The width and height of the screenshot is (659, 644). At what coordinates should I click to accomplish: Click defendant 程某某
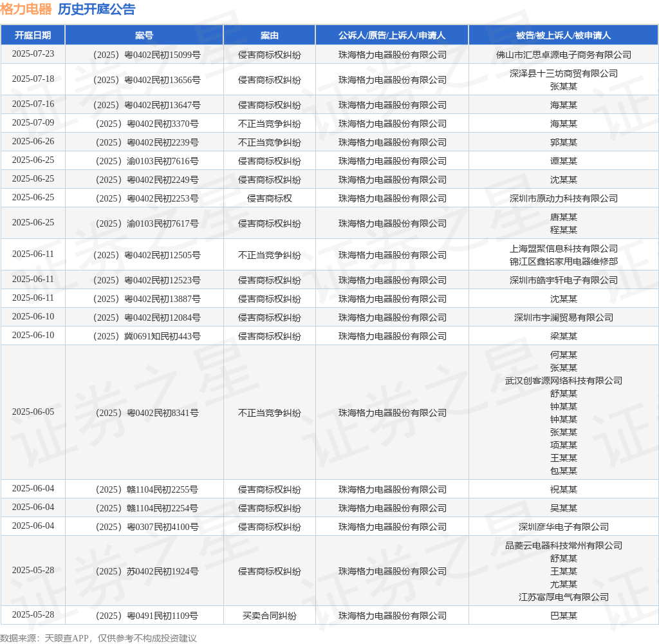pos(564,230)
